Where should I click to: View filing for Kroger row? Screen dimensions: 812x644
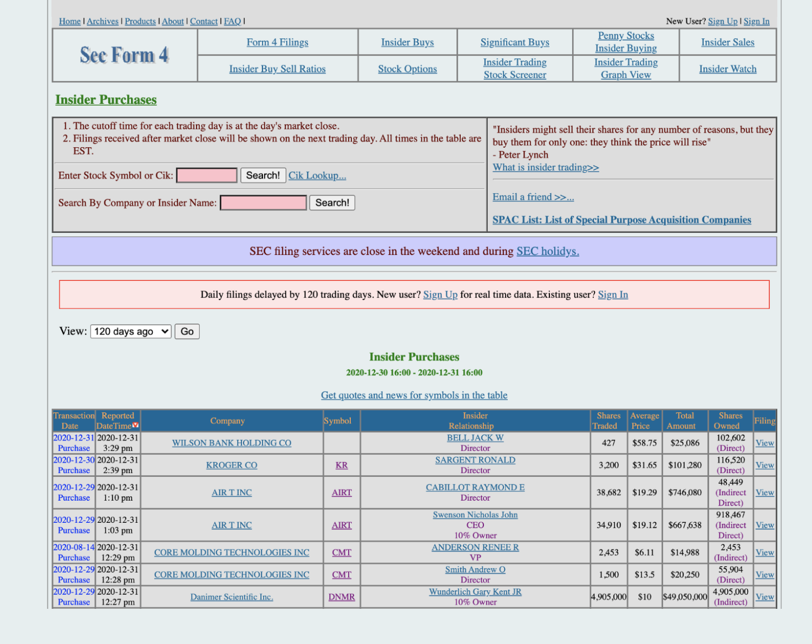click(765, 465)
